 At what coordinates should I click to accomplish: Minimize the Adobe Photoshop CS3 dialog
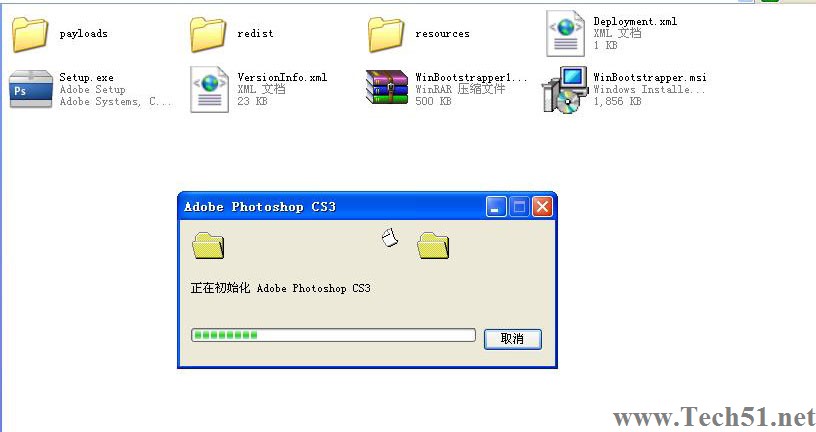click(496, 207)
